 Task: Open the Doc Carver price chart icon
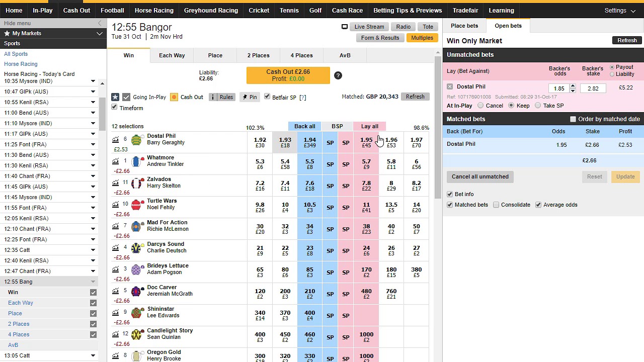point(115,291)
